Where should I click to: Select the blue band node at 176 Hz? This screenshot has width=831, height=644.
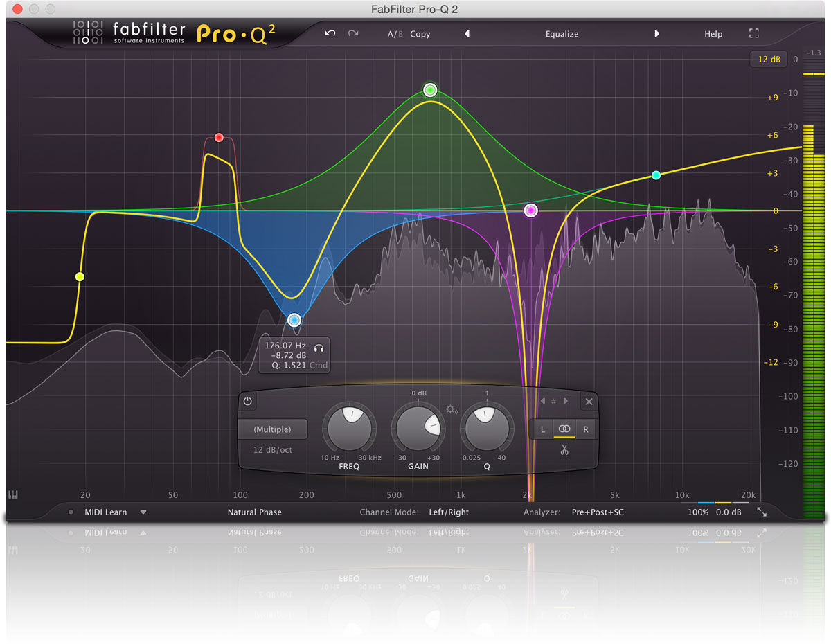point(294,320)
